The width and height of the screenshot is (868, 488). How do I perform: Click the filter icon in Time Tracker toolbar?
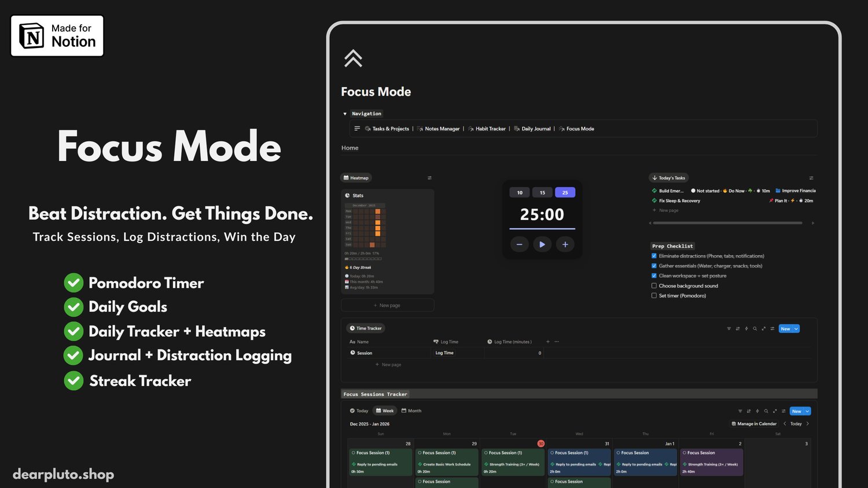729,329
